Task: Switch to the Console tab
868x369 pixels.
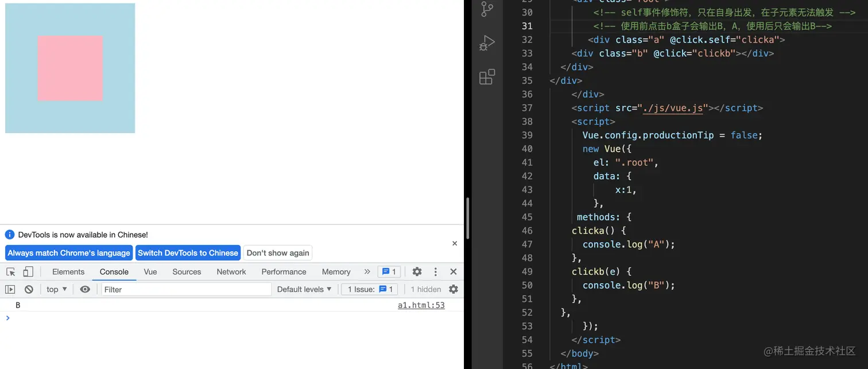Action: (x=114, y=272)
